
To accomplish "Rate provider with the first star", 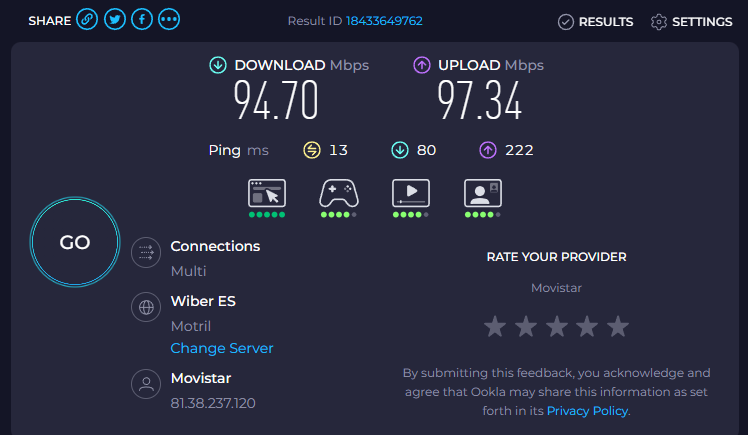I will click(x=494, y=326).
